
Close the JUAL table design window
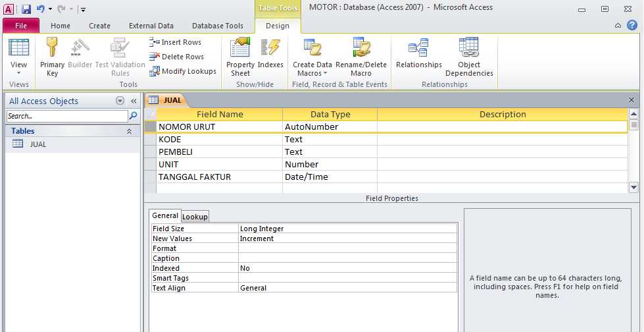click(632, 100)
